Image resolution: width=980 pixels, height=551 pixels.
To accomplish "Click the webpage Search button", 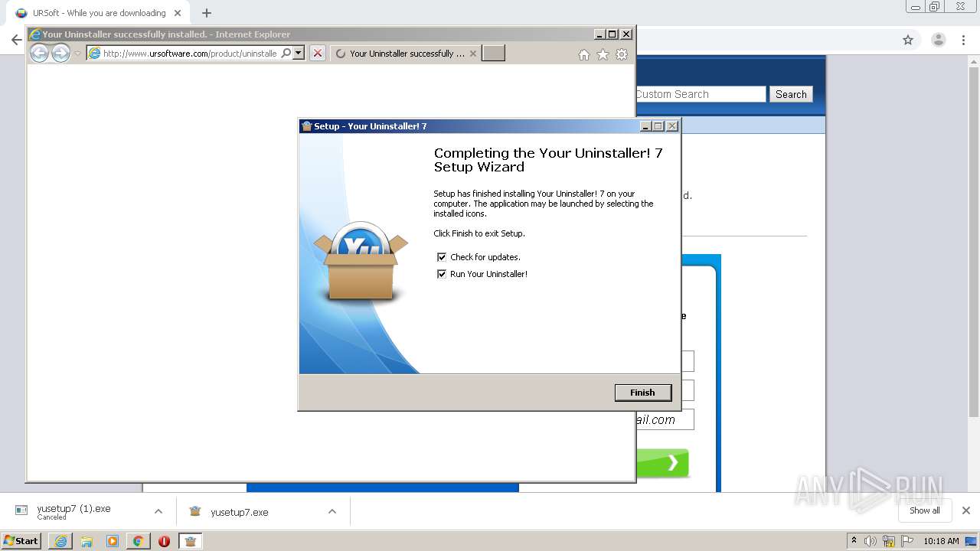I will [x=791, y=94].
